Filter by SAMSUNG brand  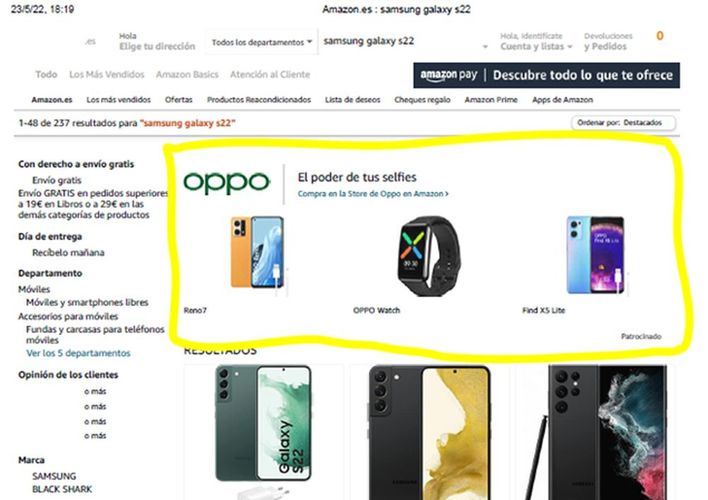pos(54,476)
